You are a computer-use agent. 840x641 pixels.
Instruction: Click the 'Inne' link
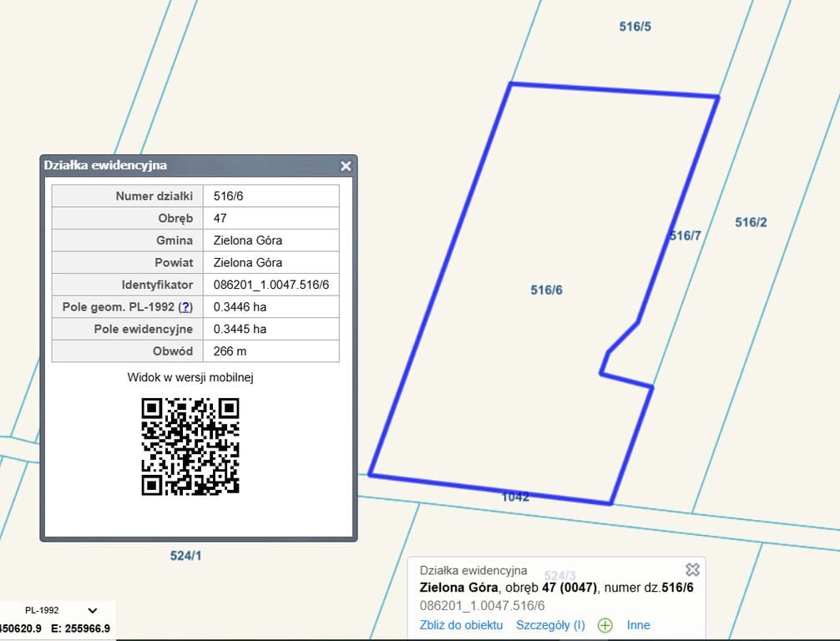pyautogui.click(x=638, y=625)
